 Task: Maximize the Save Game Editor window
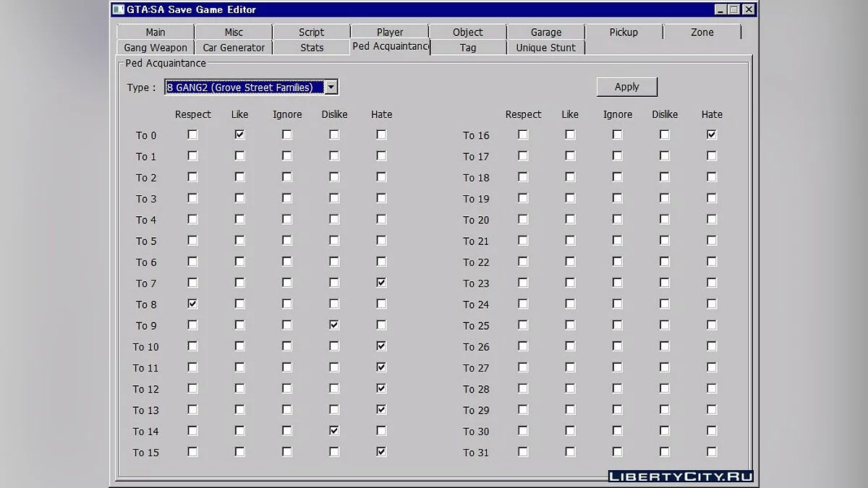tap(733, 9)
